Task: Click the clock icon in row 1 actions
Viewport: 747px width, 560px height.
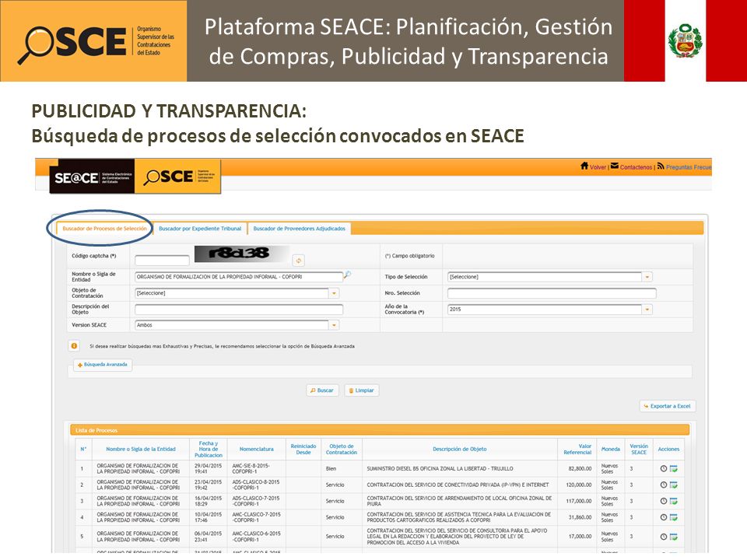Action: point(663,468)
